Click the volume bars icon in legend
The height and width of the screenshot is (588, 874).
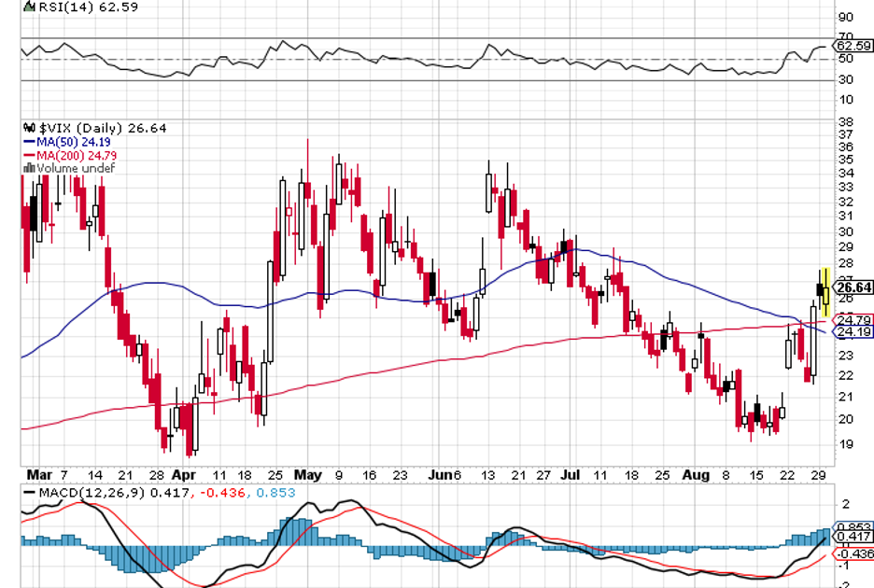[29, 168]
